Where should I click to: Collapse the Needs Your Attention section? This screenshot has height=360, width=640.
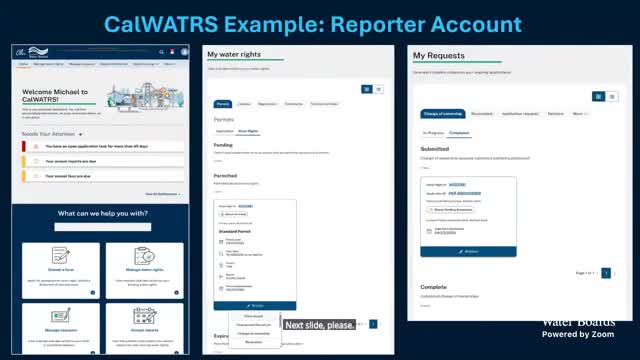click(x=80, y=134)
